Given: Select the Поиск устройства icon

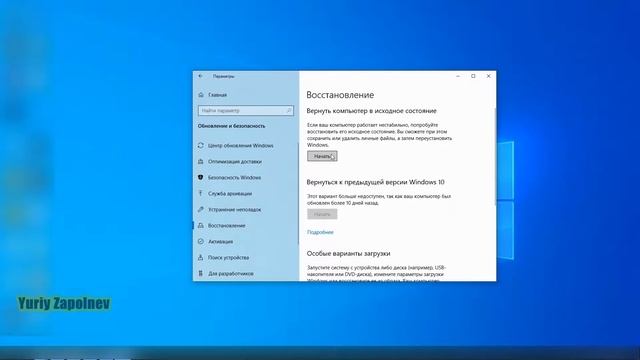Looking at the screenshot, I should (x=200, y=258).
